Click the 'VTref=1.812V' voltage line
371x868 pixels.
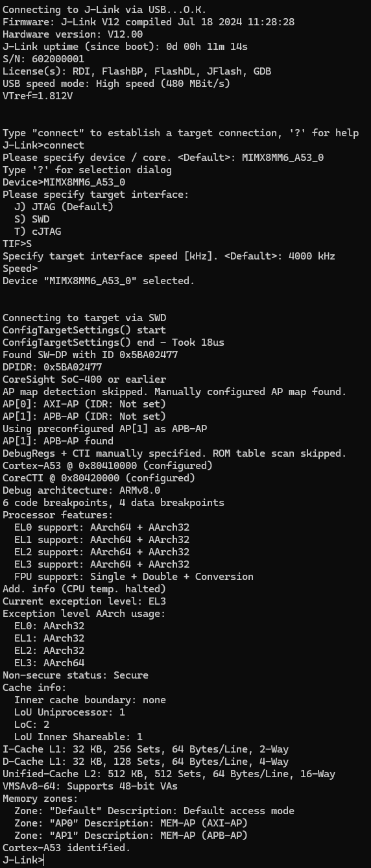38,96
